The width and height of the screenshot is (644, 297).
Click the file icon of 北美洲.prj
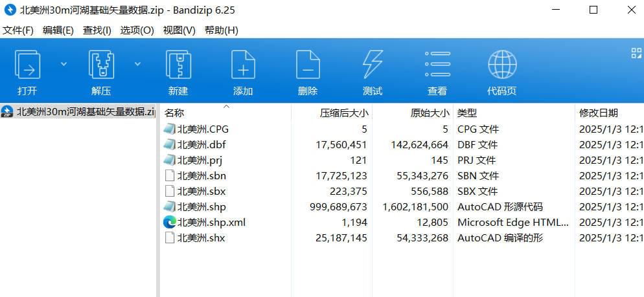[x=169, y=160]
